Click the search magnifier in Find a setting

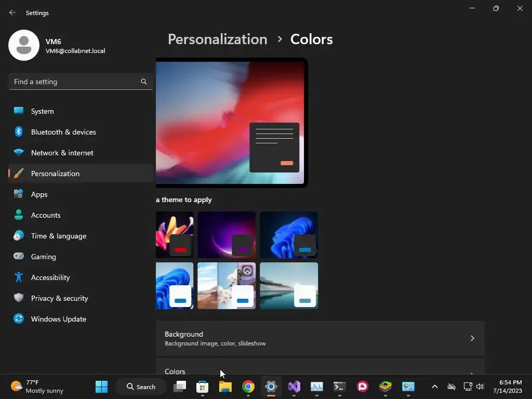point(144,82)
